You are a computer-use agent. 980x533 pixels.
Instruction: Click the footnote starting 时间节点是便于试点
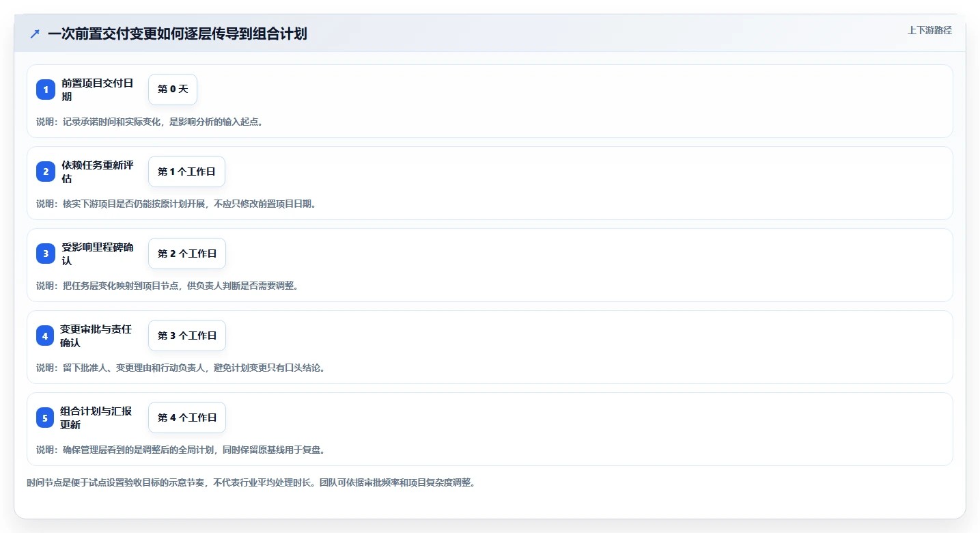(251, 482)
